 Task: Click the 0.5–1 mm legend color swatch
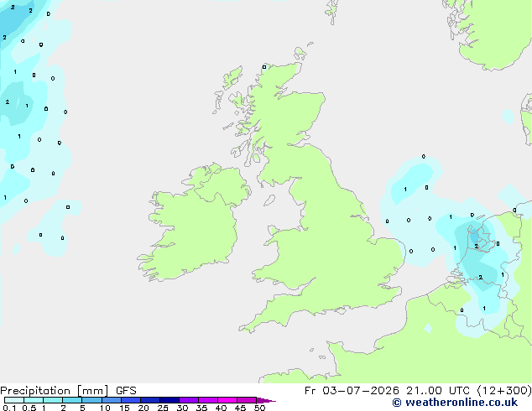pos(34,400)
